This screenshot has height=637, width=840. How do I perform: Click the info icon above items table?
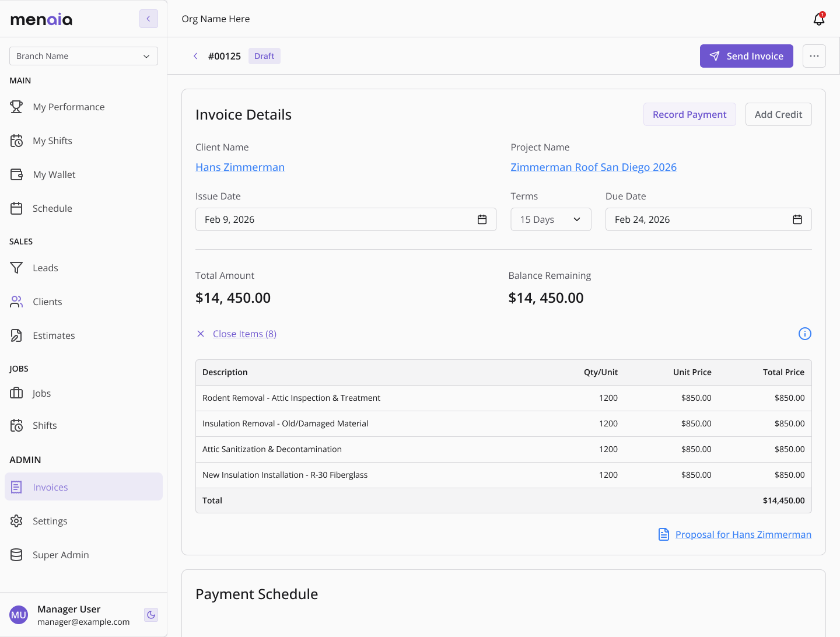point(805,334)
